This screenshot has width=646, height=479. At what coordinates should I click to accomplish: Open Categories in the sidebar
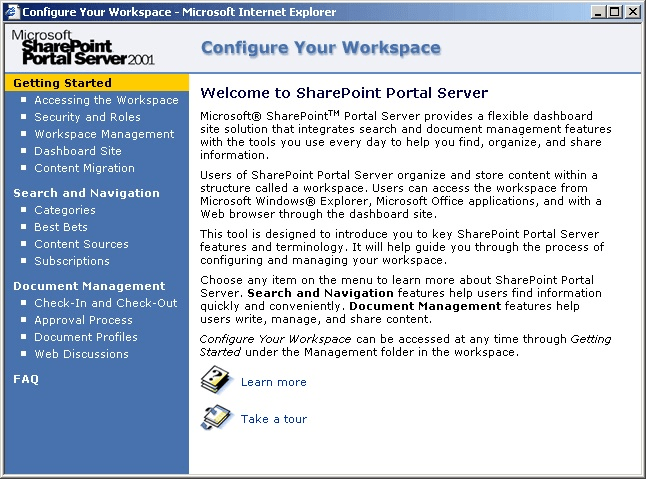pos(65,210)
